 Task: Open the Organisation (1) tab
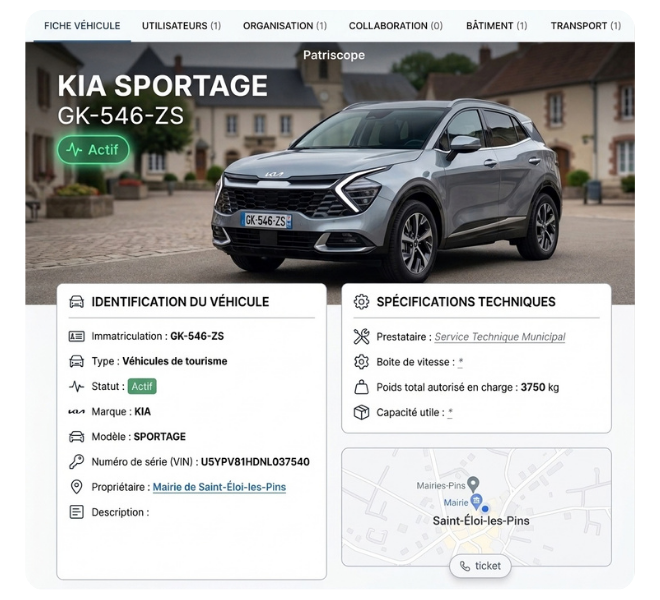pyautogui.click(x=285, y=26)
